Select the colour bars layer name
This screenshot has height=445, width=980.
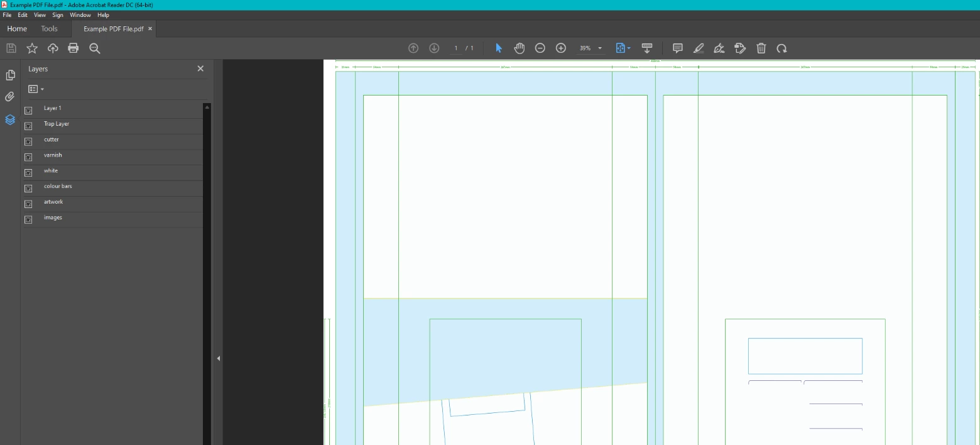pyautogui.click(x=58, y=186)
